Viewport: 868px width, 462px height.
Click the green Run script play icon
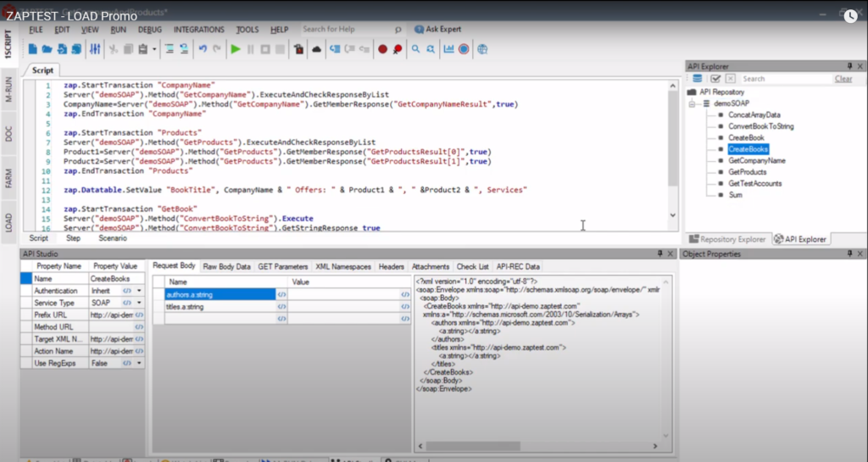tap(236, 49)
